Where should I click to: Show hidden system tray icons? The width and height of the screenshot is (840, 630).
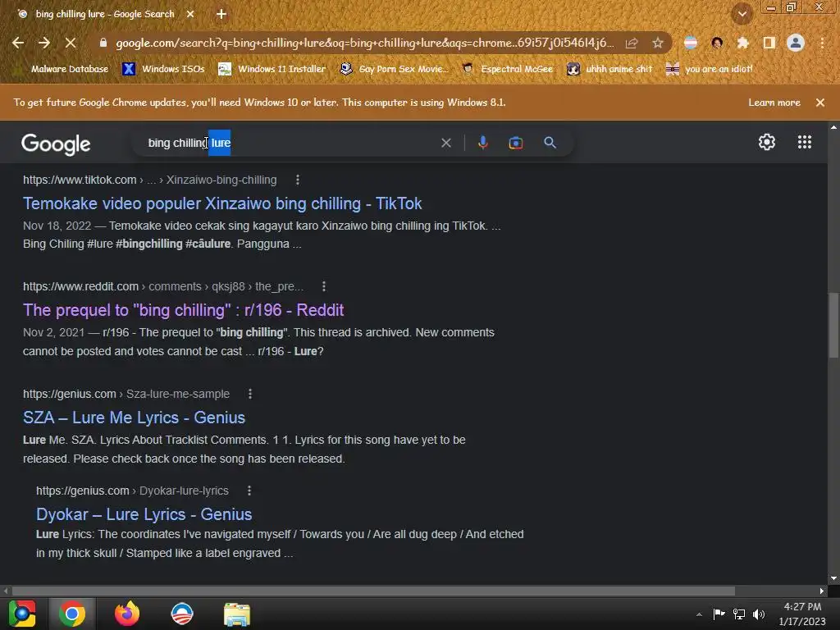[x=699, y=614]
